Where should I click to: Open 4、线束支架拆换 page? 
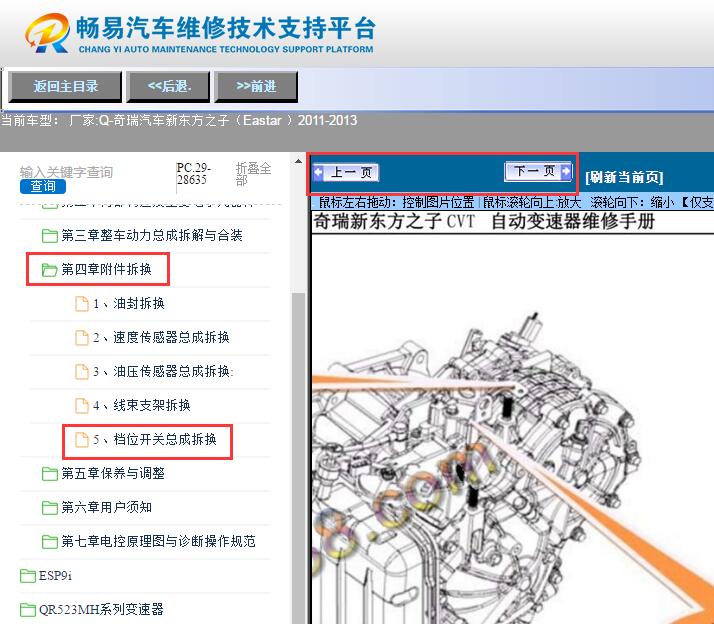(142, 405)
